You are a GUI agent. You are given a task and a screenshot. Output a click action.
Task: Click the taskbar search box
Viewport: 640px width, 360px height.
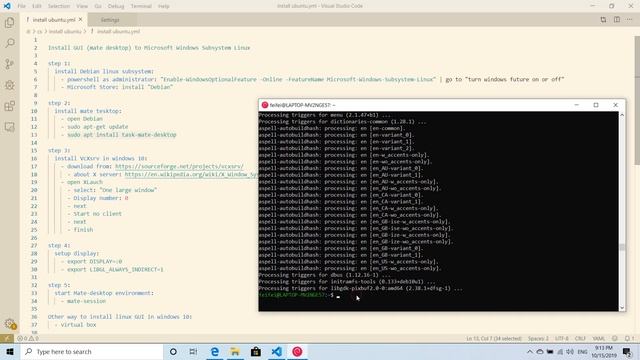(x=92, y=351)
